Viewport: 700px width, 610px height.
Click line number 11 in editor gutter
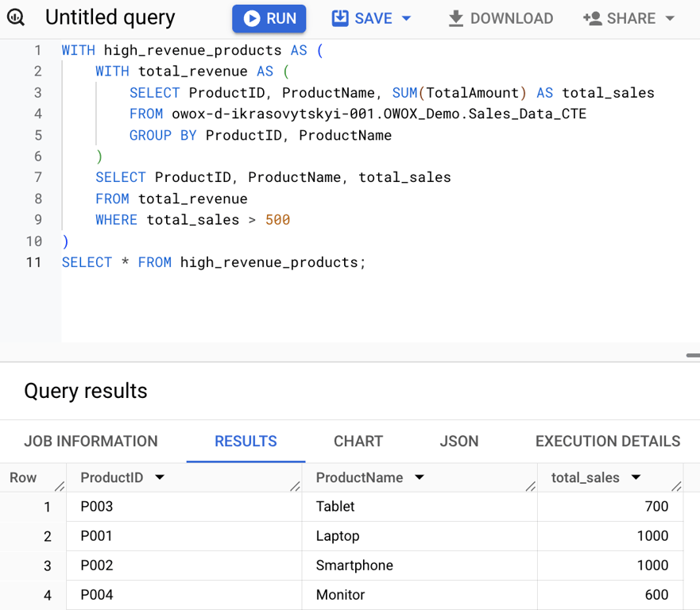[33, 262]
